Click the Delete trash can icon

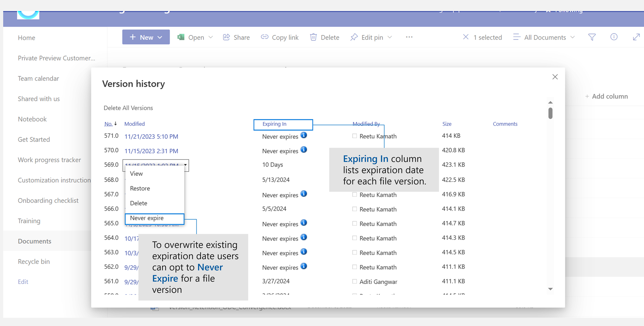313,37
